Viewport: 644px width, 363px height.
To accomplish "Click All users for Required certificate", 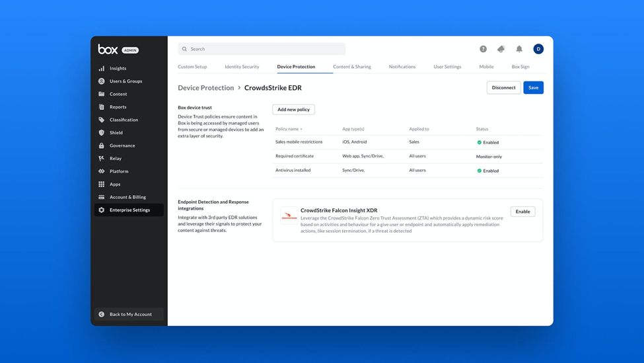I will coord(417,156).
